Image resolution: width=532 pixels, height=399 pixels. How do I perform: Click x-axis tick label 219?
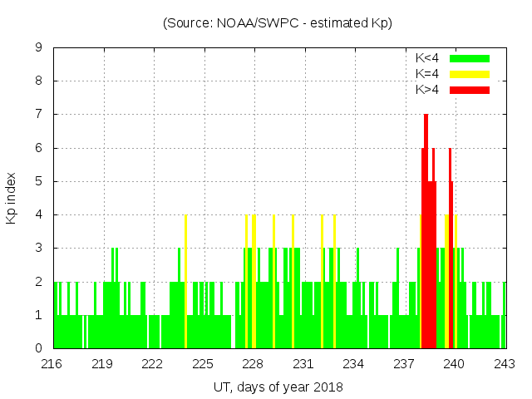coord(102,364)
